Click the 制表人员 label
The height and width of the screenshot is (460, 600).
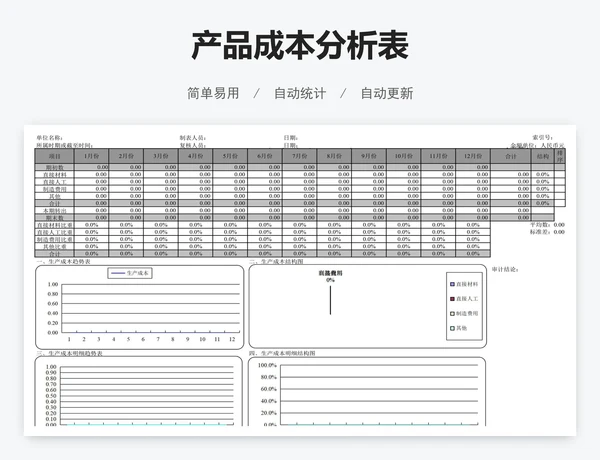193,137
